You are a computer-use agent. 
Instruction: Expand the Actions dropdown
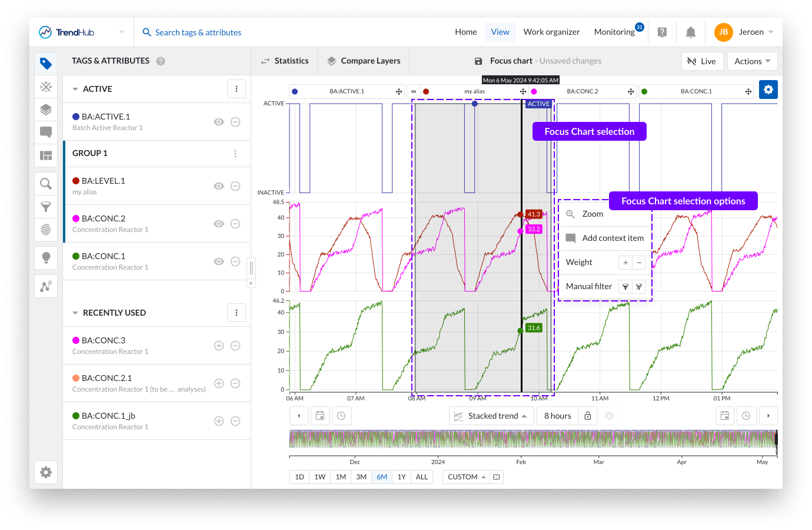pos(752,61)
